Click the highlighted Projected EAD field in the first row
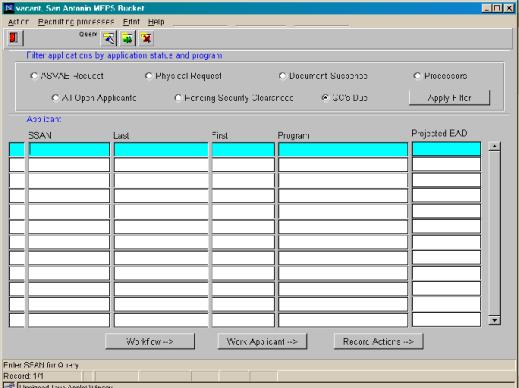Image resolution: width=519 pixels, height=388 pixels. [446, 148]
